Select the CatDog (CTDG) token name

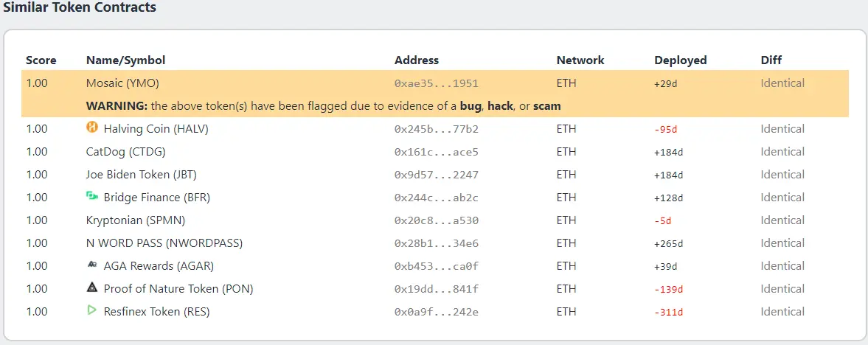(x=125, y=152)
